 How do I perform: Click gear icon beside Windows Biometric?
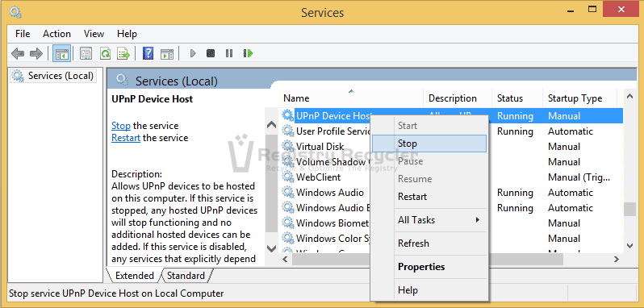pyautogui.click(x=288, y=223)
